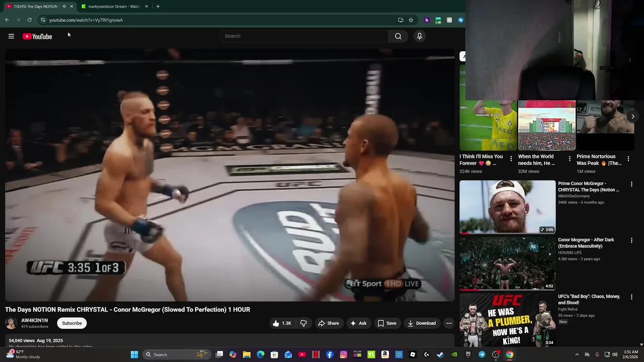This screenshot has width=644, height=362.
Task: Open the extension showing 1.00 badge
Action: [x=438, y=20]
